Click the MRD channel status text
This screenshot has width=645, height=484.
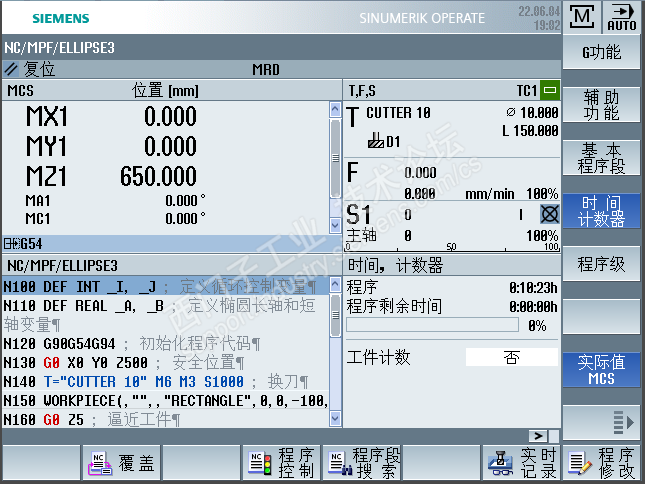click(x=266, y=69)
